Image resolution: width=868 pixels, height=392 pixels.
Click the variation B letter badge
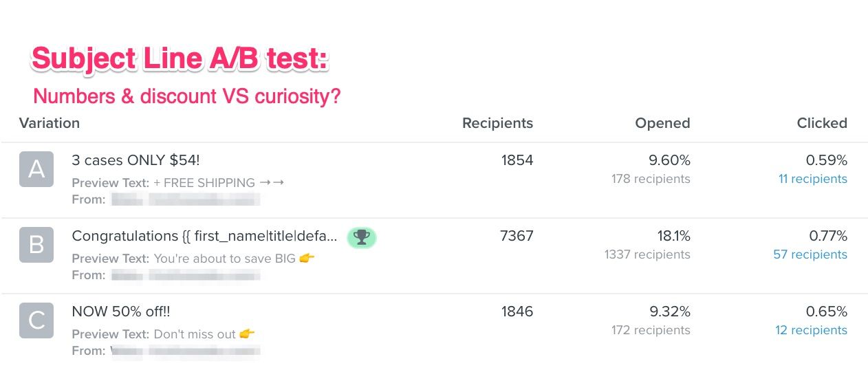[x=36, y=246]
